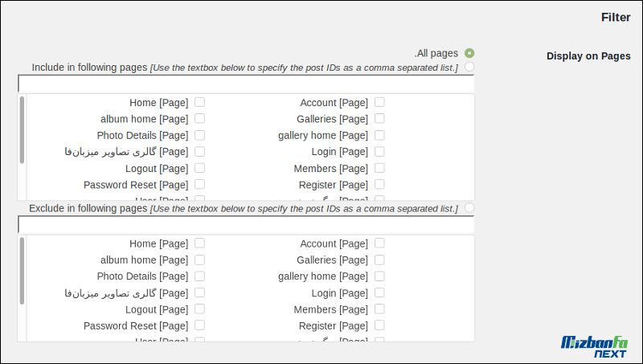The image size is (643, 364).
Task: Select the All pages radio button
Action: point(469,53)
